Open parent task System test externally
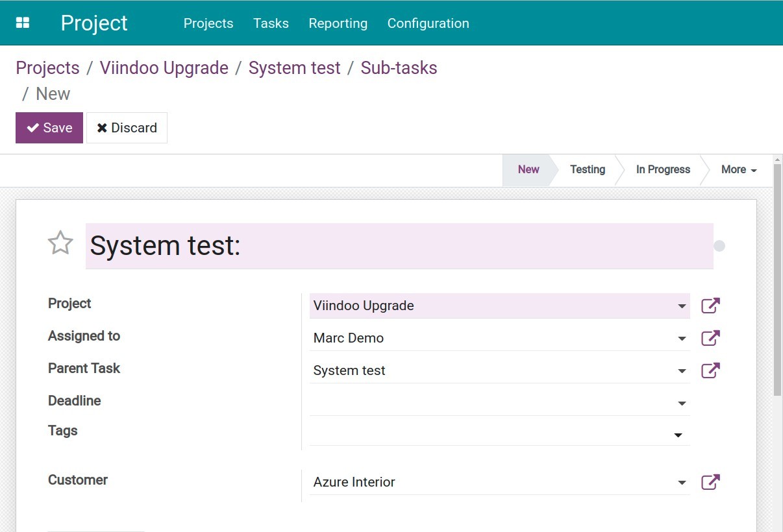783x532 pixels. 710,370
